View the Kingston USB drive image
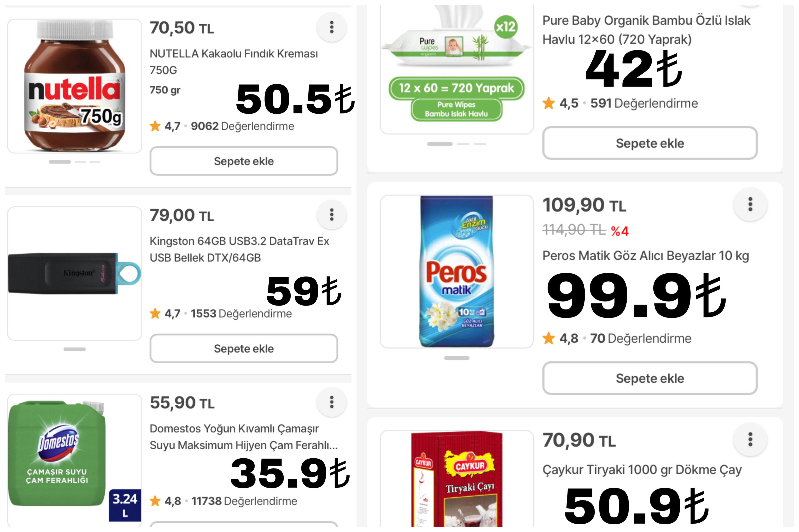The height and width of the screenshot is (532, 799). click(x=75, y=273)
